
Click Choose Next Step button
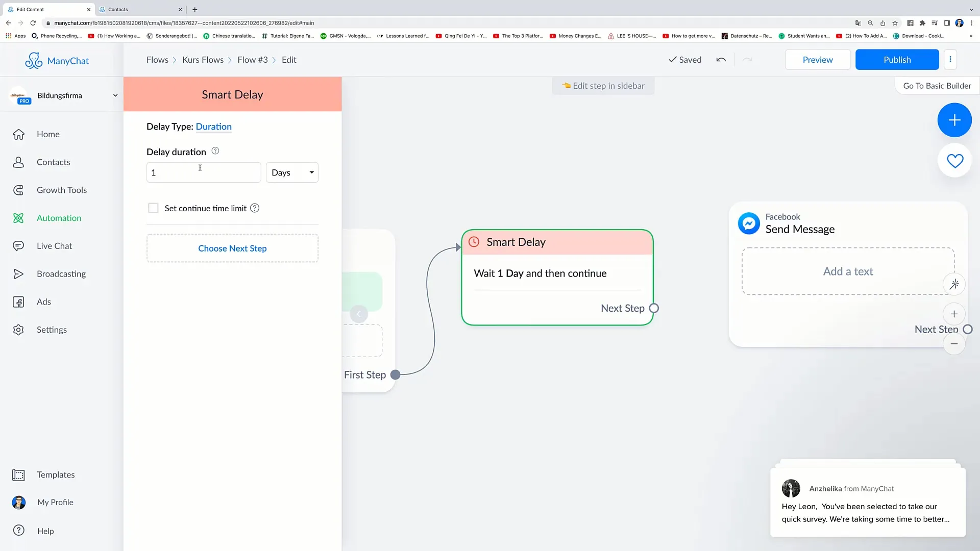232,247
